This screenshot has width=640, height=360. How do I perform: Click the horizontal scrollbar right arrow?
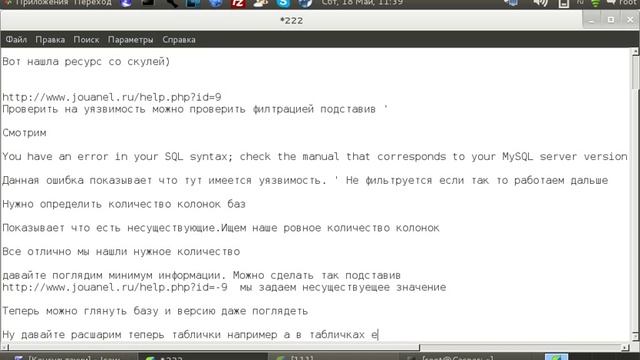click(x=625, y=347)
